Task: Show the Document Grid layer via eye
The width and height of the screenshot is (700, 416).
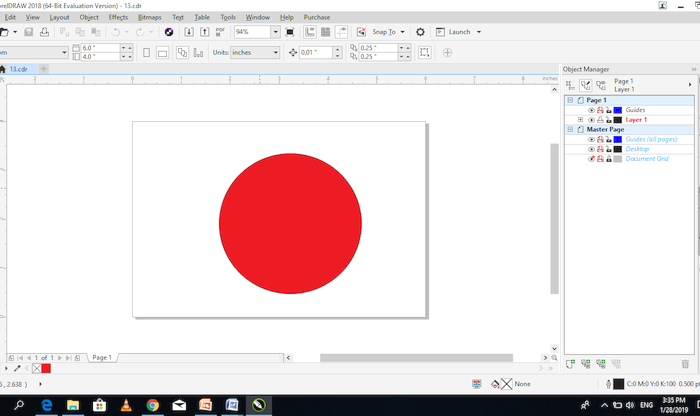Action: click(x=591, y=159)
